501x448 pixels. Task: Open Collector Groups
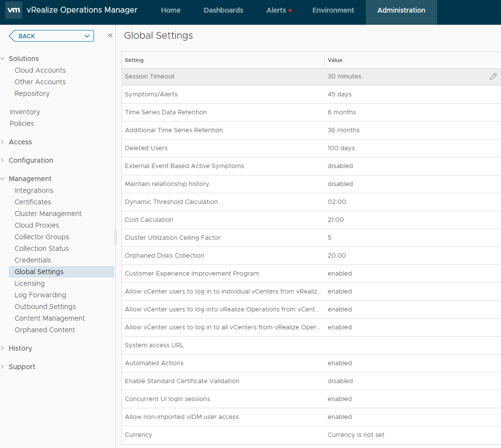[42, 237]
